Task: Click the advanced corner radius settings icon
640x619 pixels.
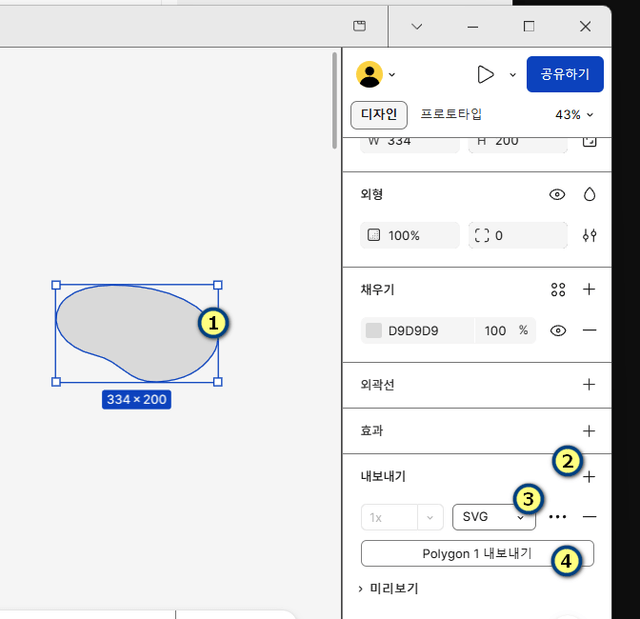Action: (589, 236)
